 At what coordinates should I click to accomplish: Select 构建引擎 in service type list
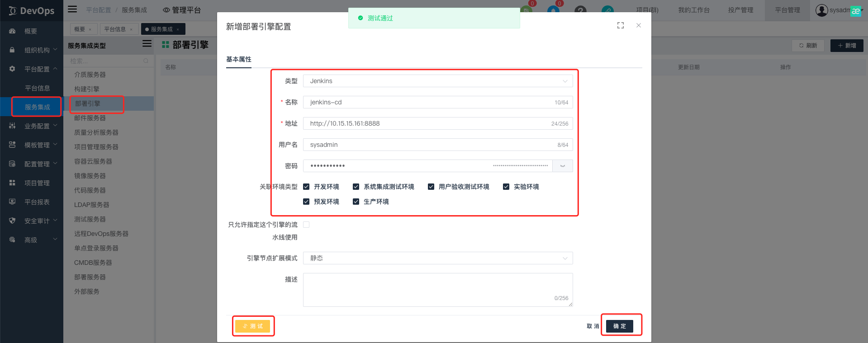tap(87, 89)
